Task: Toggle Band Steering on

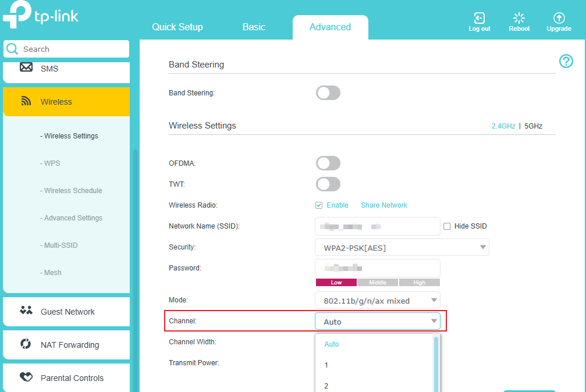Action: (x=328, y=92)
